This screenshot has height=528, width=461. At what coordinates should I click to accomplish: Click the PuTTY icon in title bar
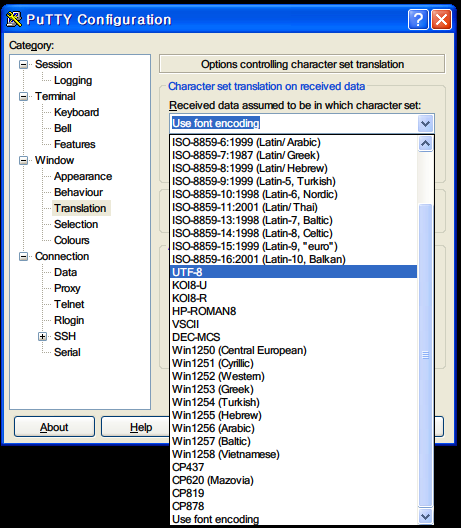tap(14, 19)
